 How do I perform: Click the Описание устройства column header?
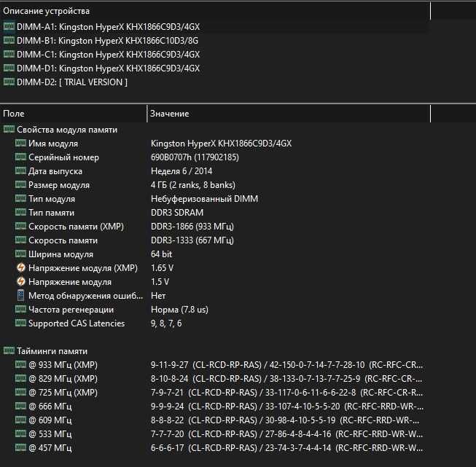click(x=215, y=11)
